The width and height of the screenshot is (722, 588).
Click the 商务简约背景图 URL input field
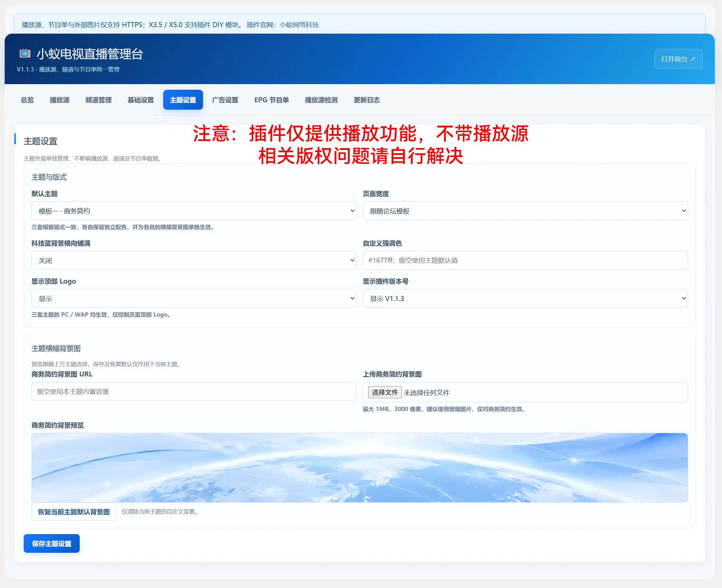(194, 392)
